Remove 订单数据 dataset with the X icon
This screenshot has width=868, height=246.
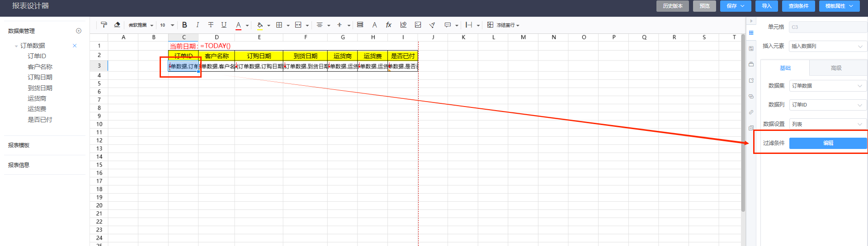(x=75, y=46)
